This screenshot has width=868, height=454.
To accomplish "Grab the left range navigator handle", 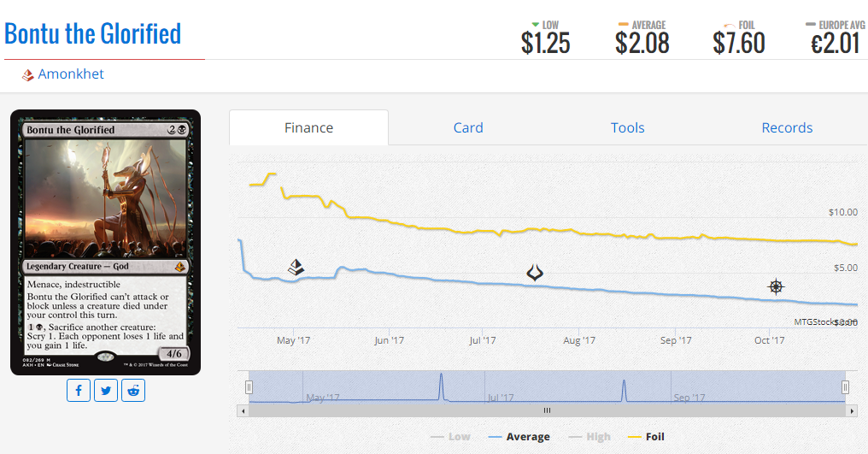I will click(x=249, y=387).
